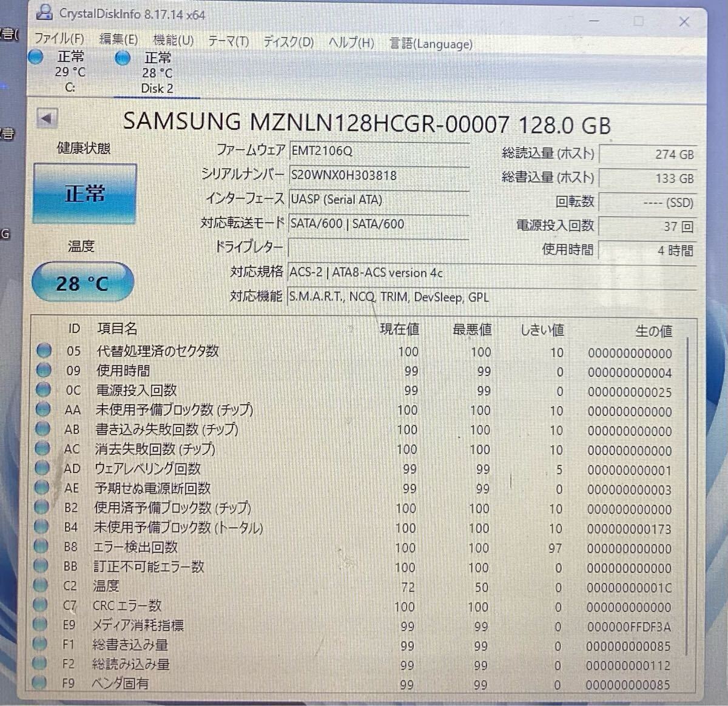Click status icon of AA 未使用予備ブロック数 row

pos(43,409)
